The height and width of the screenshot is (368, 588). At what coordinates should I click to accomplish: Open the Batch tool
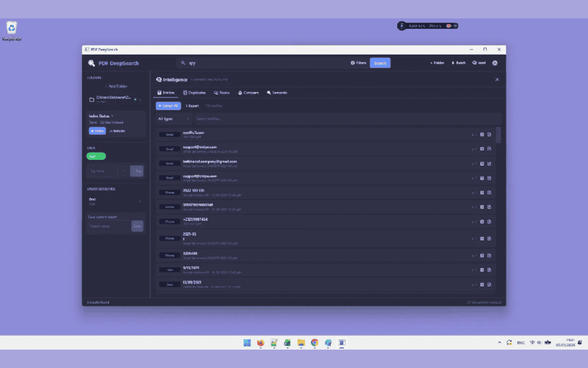point(459,63)
